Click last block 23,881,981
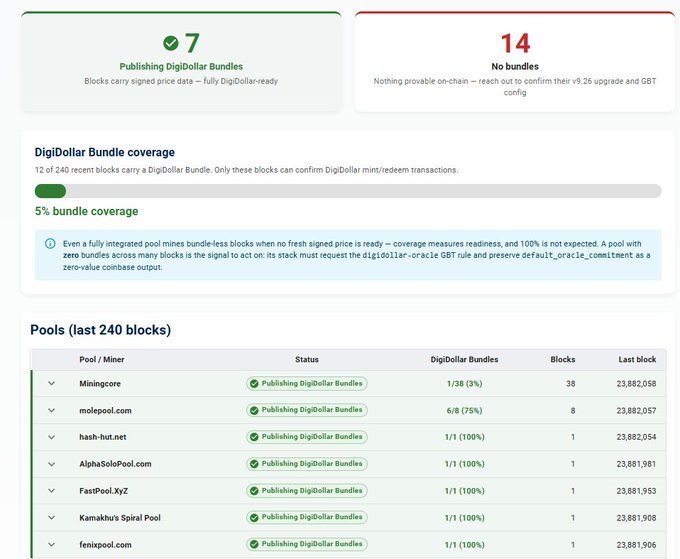The height and width of the screenshot is (559, 680). coord(636,464)
